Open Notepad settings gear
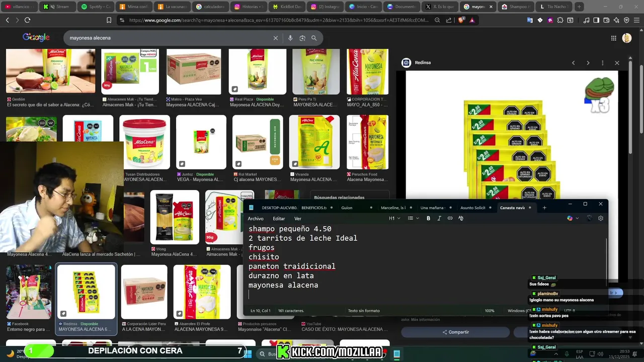Image resolution: width=644 pixels, height=362 pixels. [x=601, y=218]
